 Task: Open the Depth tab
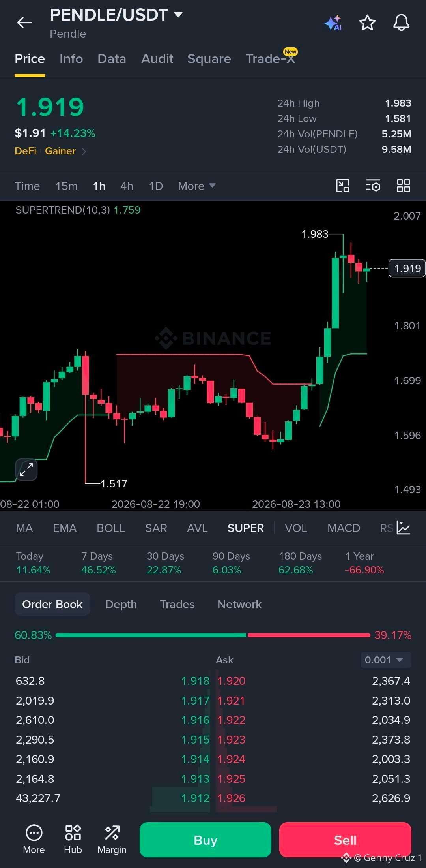tap(121, 604)
